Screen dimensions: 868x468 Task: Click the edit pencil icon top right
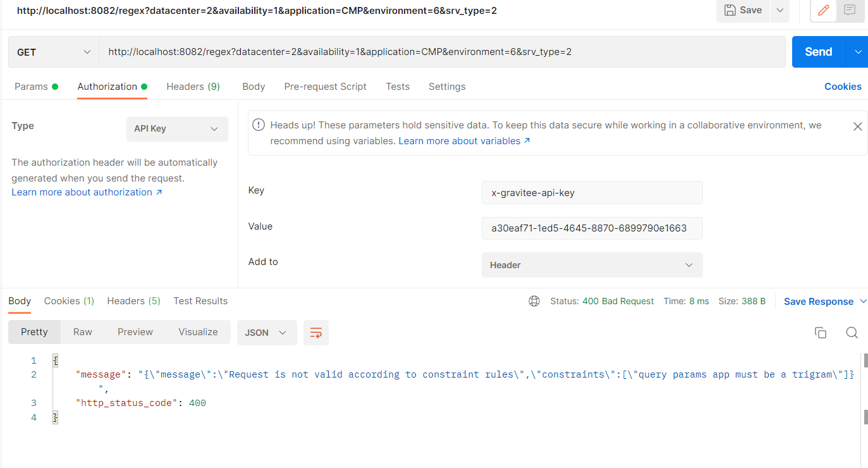[x=822, y=11]
